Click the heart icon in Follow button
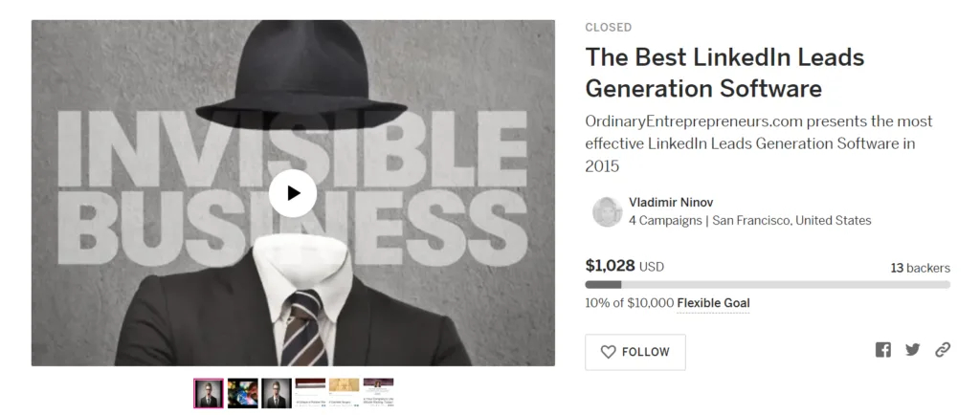This screenshot has height=415, width=980. 608,352
